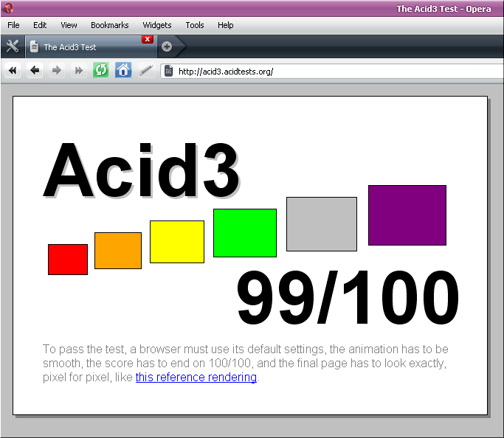
Task: Open the panels wrench icon
Action: click(x=13, y=46)
